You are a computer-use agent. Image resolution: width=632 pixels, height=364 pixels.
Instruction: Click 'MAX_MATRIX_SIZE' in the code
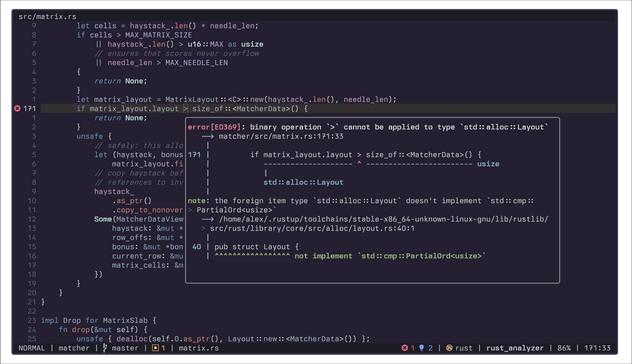click(x=158, y=35)
